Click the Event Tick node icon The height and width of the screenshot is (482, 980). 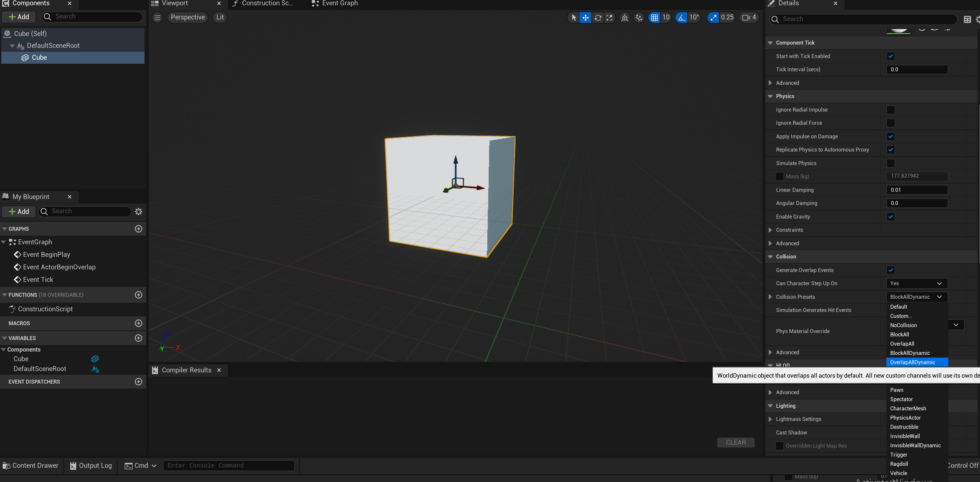coord(17,280)
